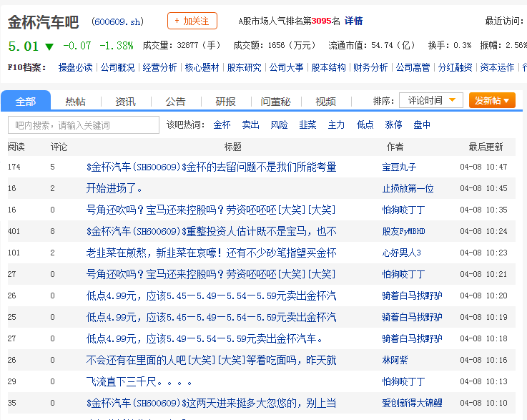Select hot word 涨停
The image size is (527, 420).
click(393, 124)
